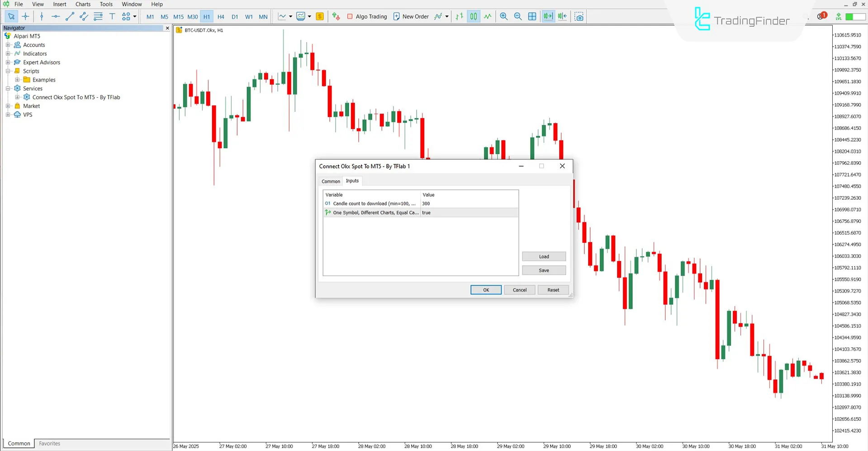Select the text insertion tool
This screenshot has width=868, height=451.
(112, 16)
